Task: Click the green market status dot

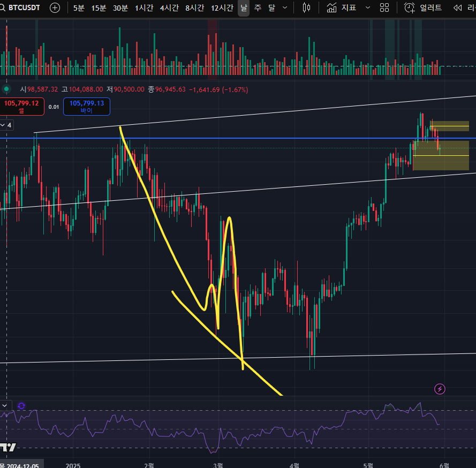Action: coord(6,89)
